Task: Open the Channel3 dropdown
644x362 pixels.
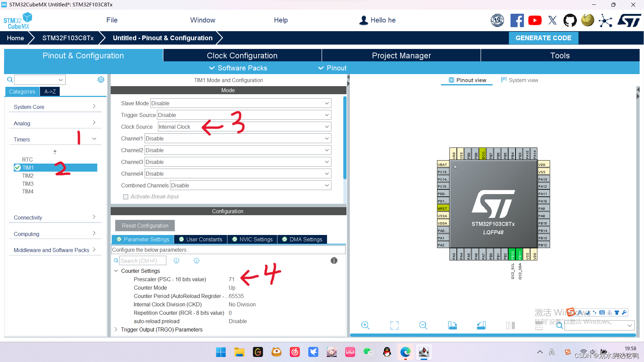Action: pyautogui.click(x=238, y=162)
